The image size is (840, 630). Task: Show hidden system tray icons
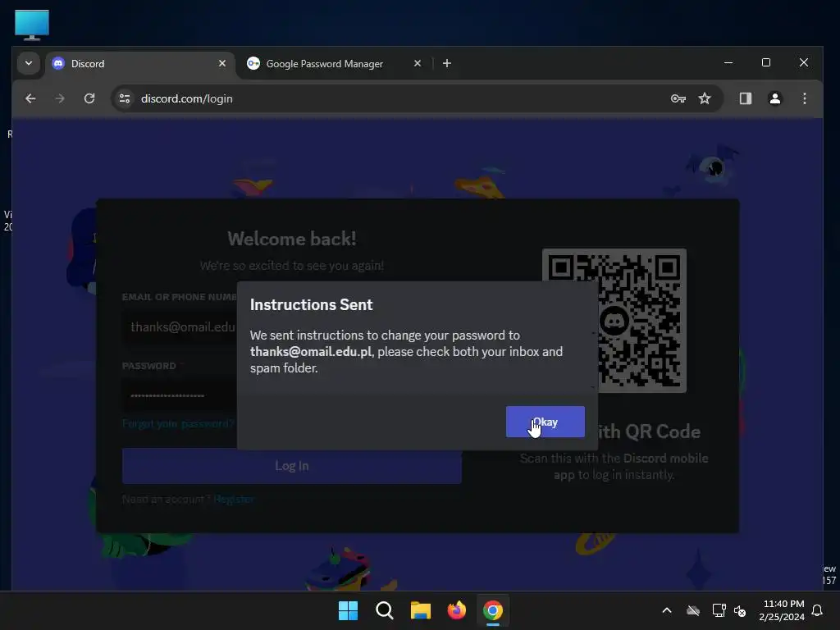click(x=667, y=610)
